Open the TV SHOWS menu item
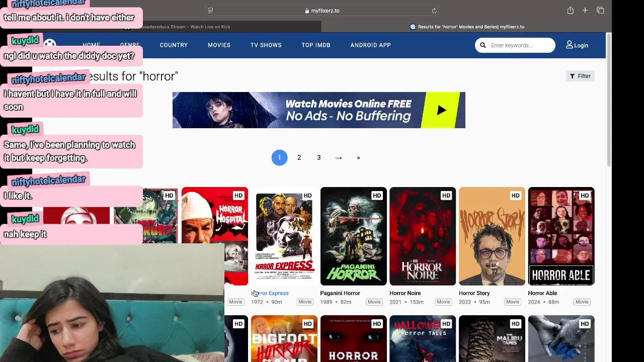Image resolution: width=644 pixels, height=362 pixels. click(x=266, y=45)
